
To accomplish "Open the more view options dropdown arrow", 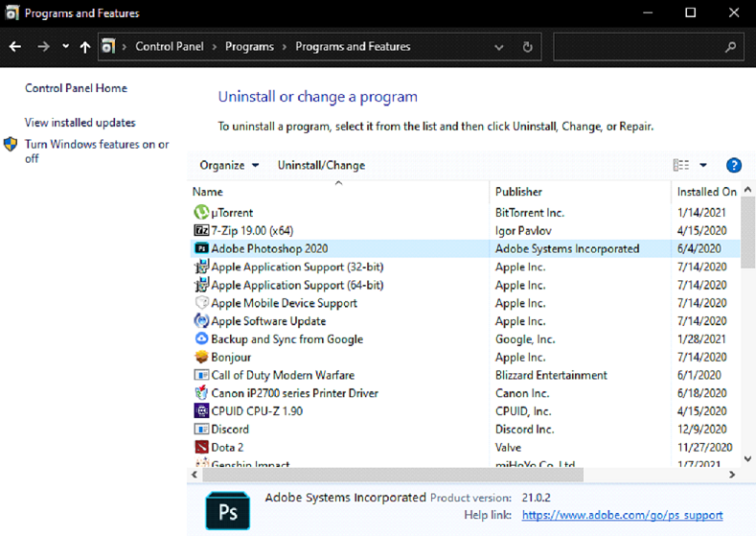I will pyautogui.click(x=703, y=166).
